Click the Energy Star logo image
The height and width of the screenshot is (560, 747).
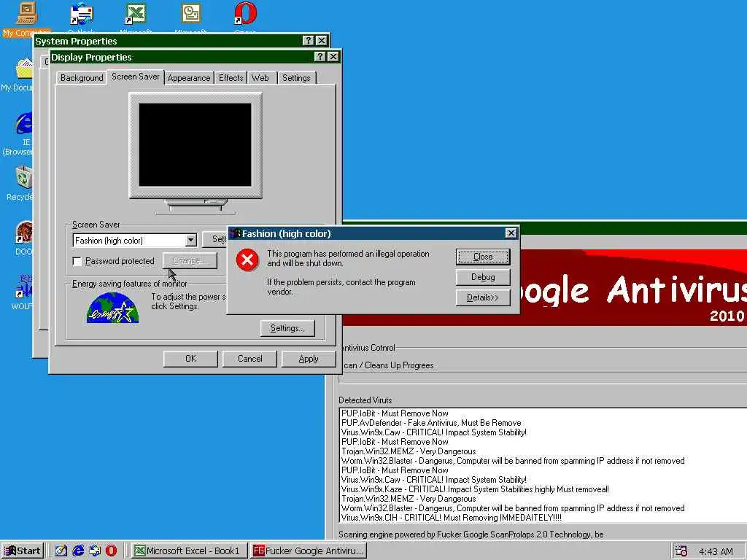pos(112,308)
